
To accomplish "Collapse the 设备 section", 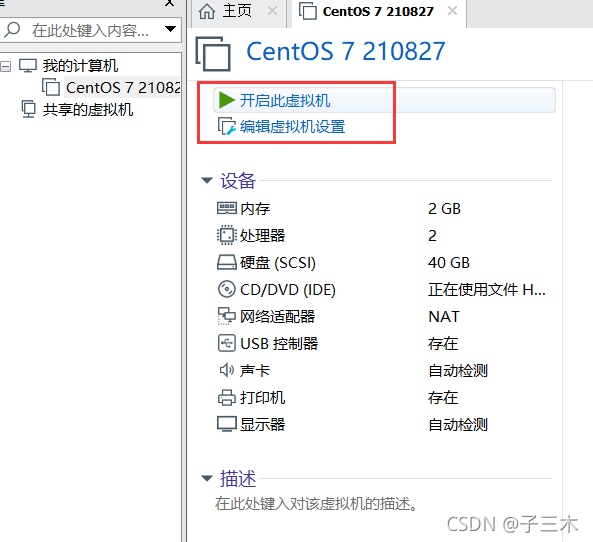I will click(207, 180).
